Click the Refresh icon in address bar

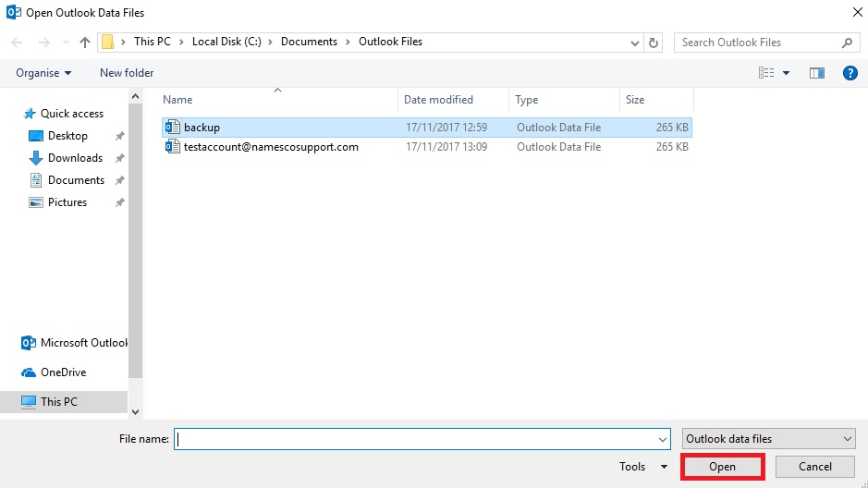654,43
